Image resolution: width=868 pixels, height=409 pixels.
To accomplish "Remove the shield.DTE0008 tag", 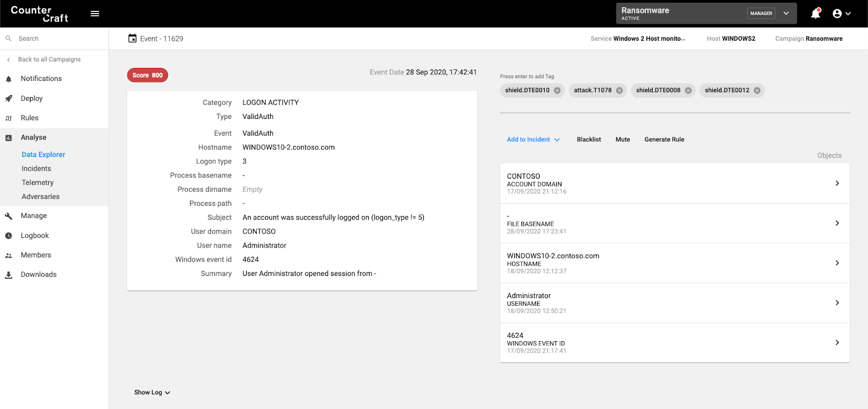I will (x=688, y=91).
